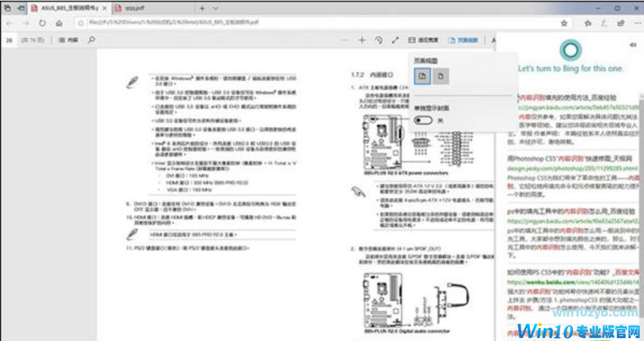Zoom in the PDF with the plus icon
644x341 pixels.
[x=362, y=40]
